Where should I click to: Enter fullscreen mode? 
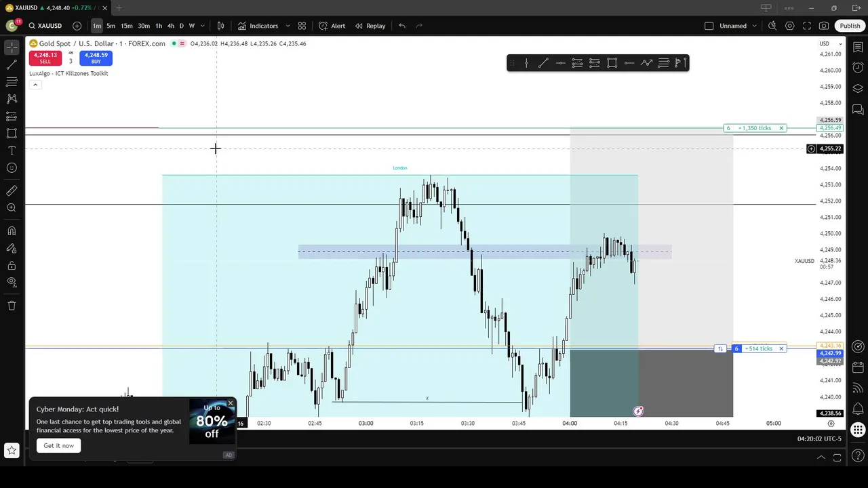pyautogui.click(x=807, y=26)
